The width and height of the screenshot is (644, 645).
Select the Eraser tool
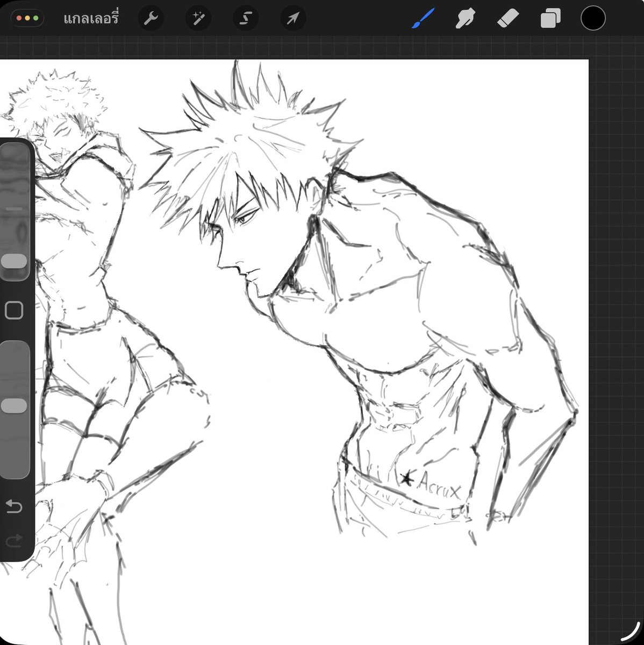[508, 19]
